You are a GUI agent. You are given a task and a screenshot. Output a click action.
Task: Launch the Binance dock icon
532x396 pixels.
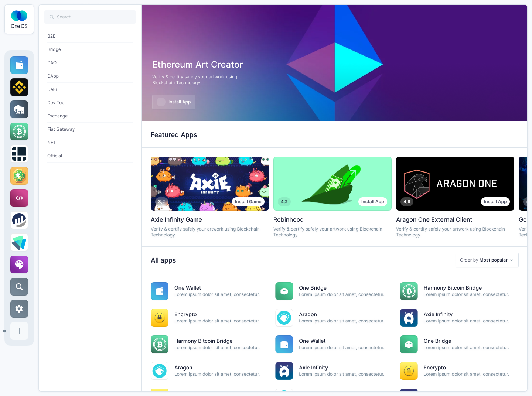coord(19,87)
